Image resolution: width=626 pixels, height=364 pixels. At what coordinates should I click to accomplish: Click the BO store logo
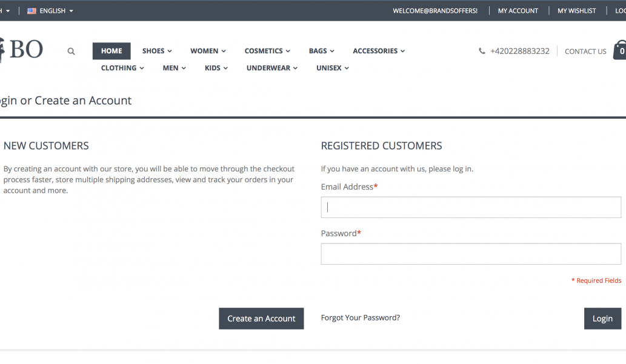(22, 50)
